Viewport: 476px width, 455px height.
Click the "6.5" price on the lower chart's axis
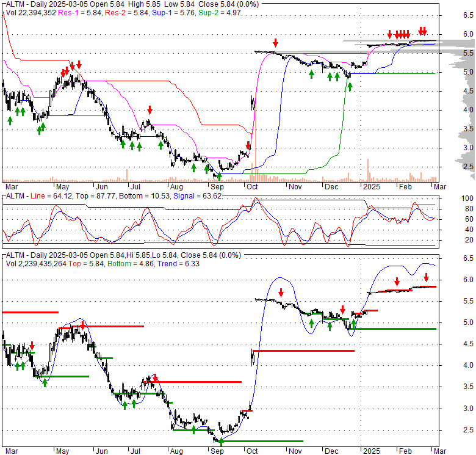(468, 258)
